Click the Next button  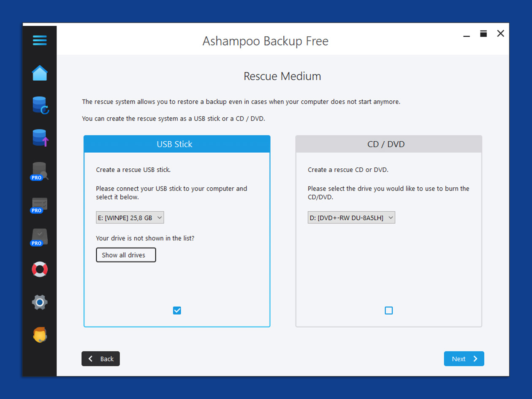coord(464,359)
